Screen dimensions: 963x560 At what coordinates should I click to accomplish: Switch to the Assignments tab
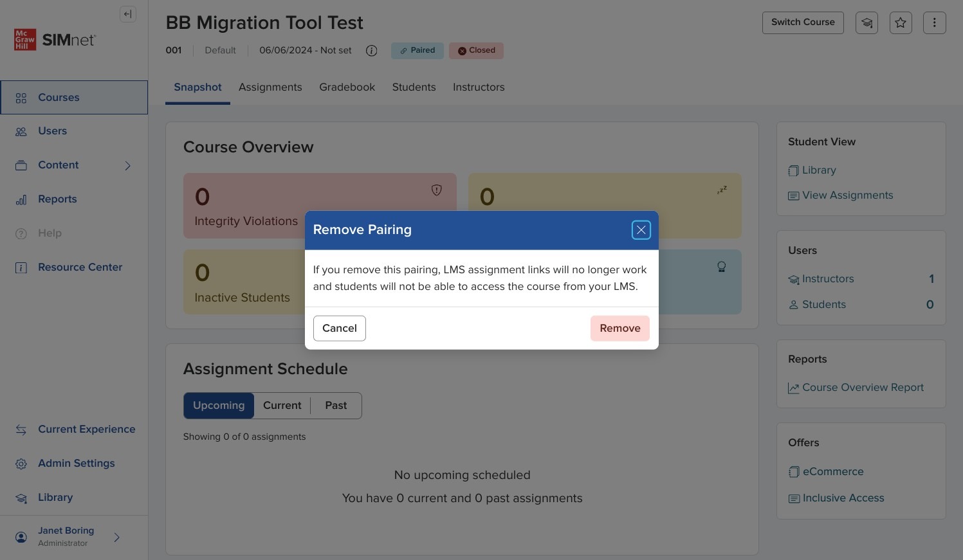pyautogui.click(x=270, y=87)
